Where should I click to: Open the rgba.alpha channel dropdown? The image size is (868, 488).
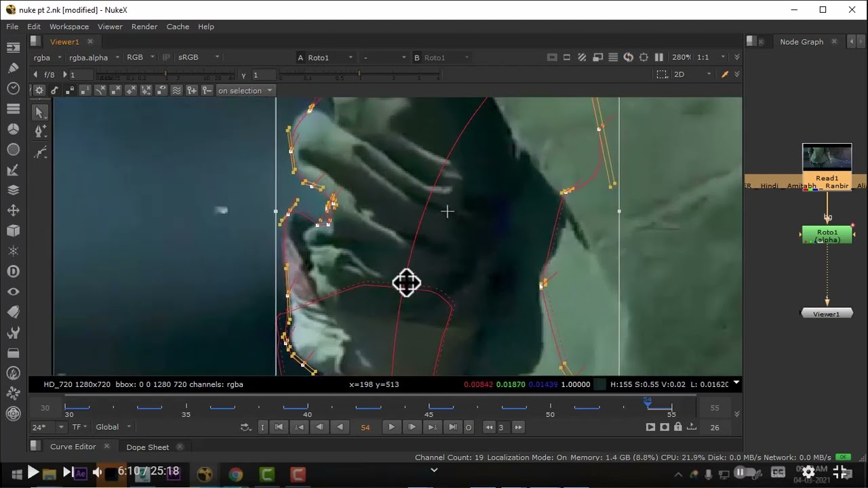pos(94,58)
